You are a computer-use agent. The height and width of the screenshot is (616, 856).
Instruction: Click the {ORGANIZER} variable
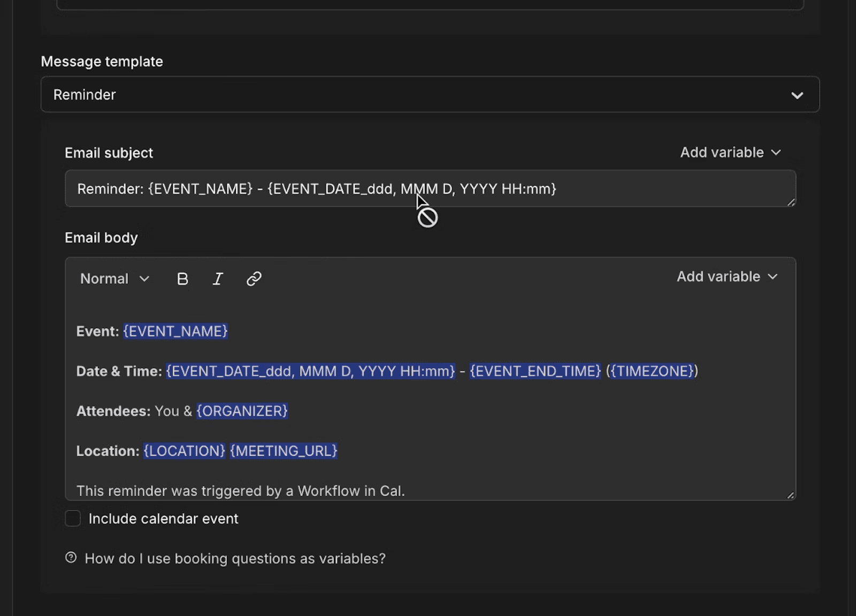(x=242, y=411)
